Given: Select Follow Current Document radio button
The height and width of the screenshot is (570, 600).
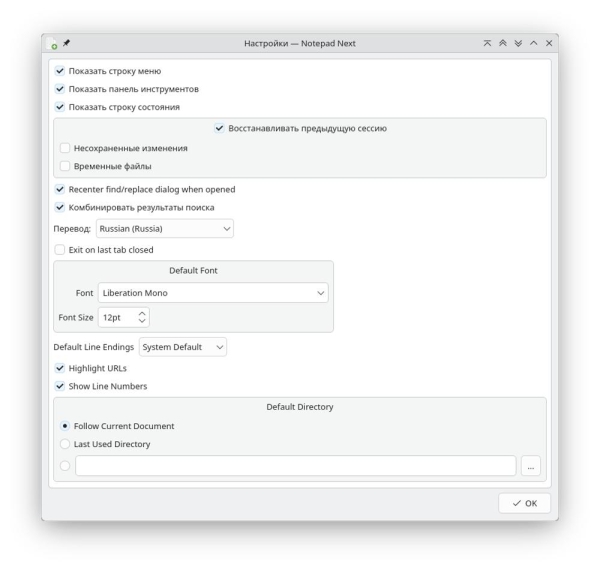Looking at the screenshot, I should [x=65, y=426].
